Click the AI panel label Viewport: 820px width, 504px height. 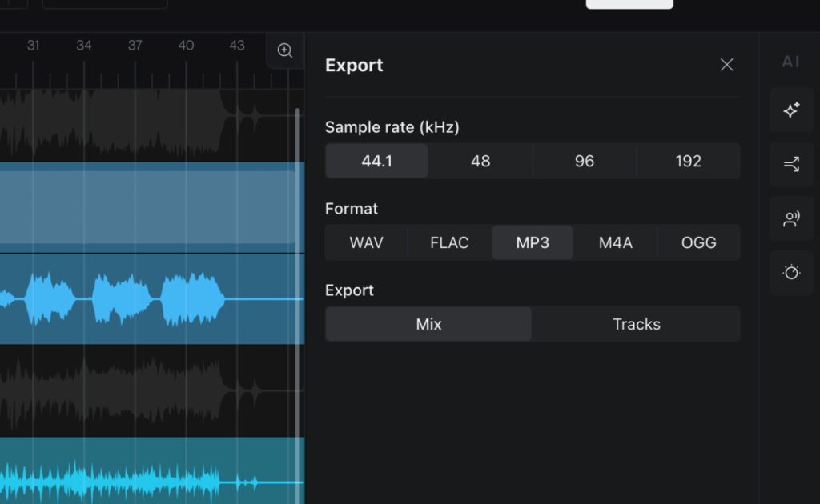point(790,61)
